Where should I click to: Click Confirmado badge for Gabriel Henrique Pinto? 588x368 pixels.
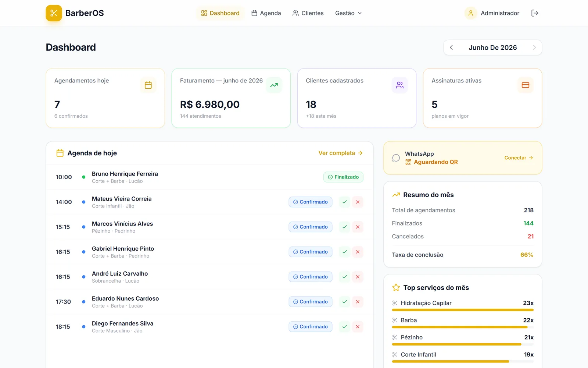tap(311, 252)
